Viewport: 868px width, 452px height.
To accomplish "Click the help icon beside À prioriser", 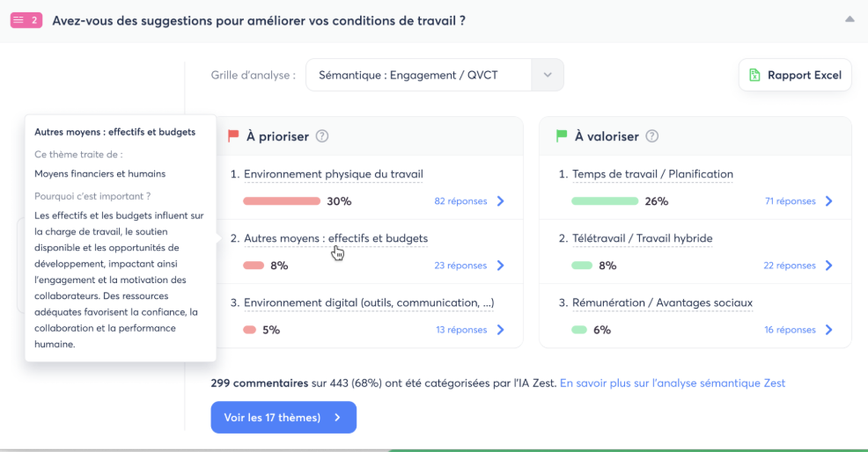I will (x=322, y=136).
